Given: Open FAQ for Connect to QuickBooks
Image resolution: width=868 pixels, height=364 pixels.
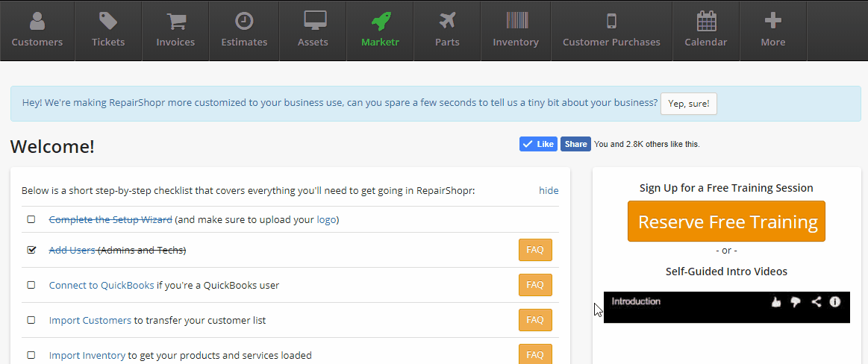Looking at the screenshot, I should coord(535,285).
